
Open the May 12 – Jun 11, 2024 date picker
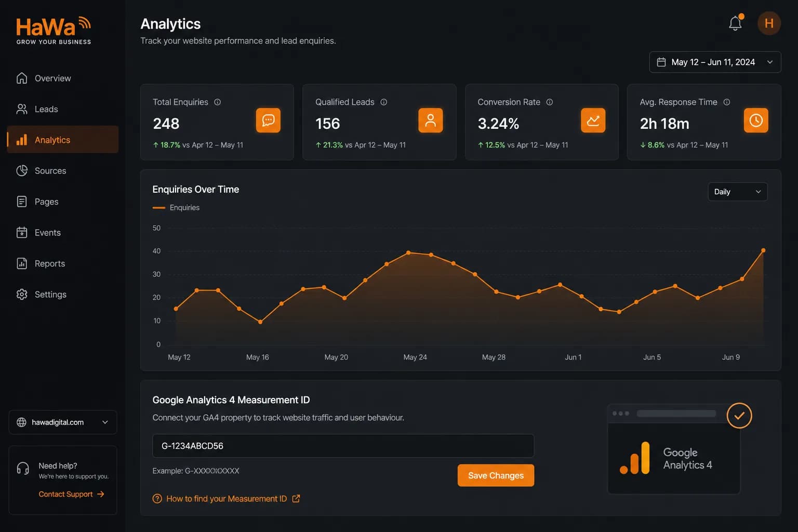point(715,62)
